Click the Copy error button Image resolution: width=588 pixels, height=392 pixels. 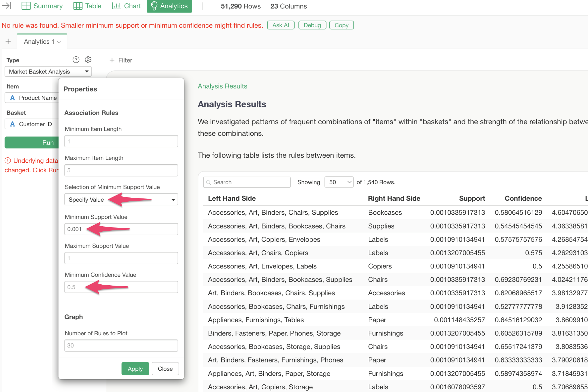click(x=341, y=25)
